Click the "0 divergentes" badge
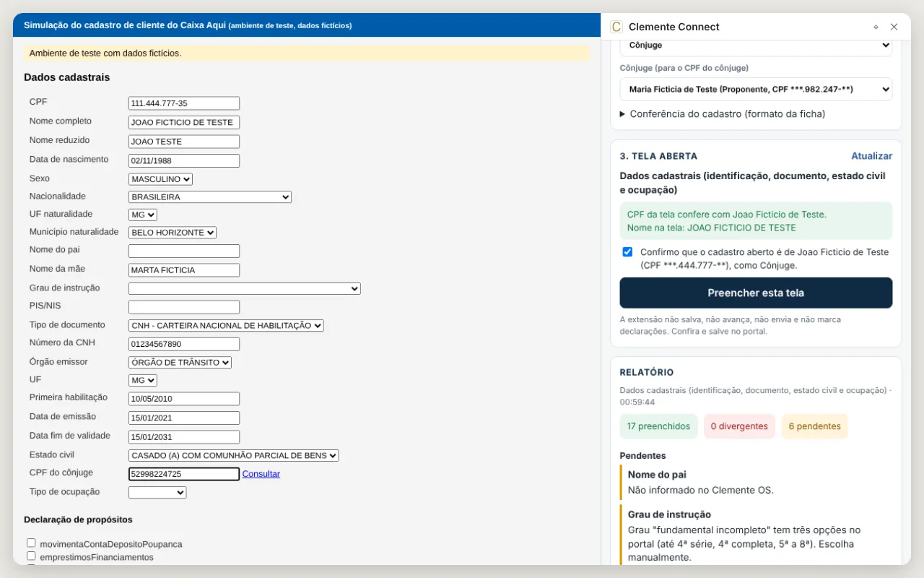Viewport: 924px width, 578px height. (x=739, y=426)
